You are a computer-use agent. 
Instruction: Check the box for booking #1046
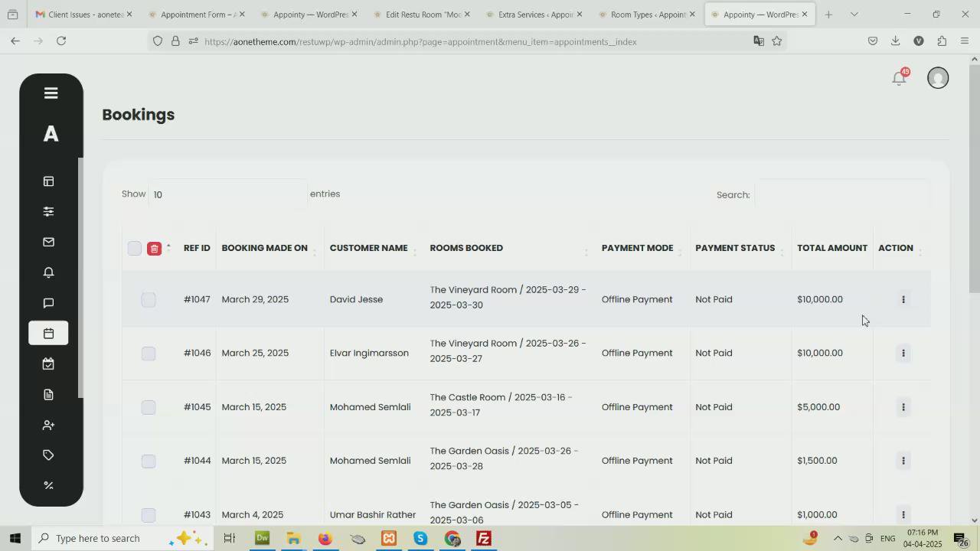[149, 354]
